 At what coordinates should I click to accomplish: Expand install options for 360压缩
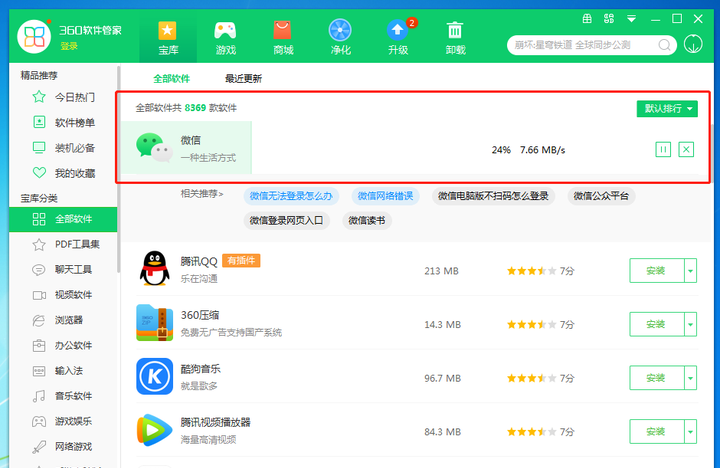[x=691, y=324]
